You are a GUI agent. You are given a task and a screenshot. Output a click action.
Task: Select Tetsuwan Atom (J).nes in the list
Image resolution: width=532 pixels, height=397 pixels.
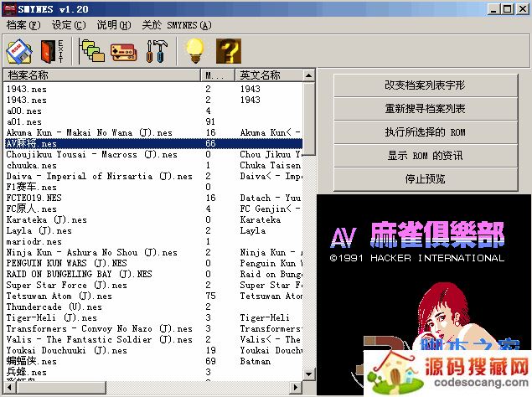click(x=59, y=296)
